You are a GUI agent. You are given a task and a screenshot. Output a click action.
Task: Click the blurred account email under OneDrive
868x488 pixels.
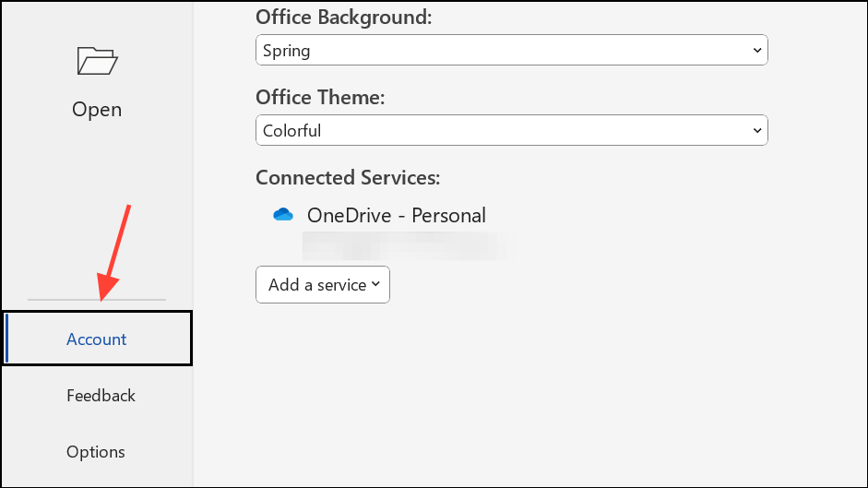pyautogui.click(x=404, y=244)
